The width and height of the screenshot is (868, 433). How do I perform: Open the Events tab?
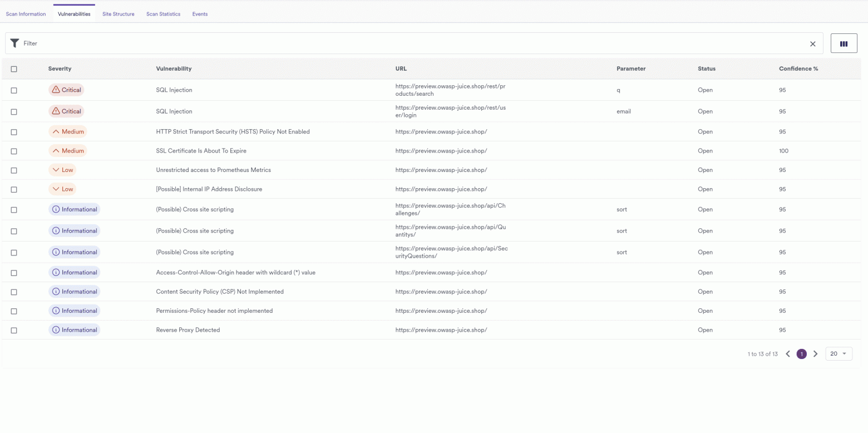(x=200, y=14)
